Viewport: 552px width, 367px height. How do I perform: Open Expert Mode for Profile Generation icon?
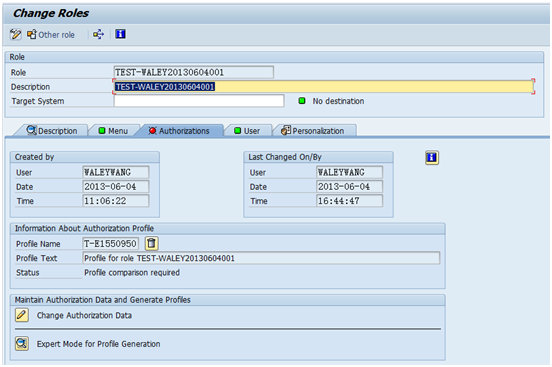21,343
